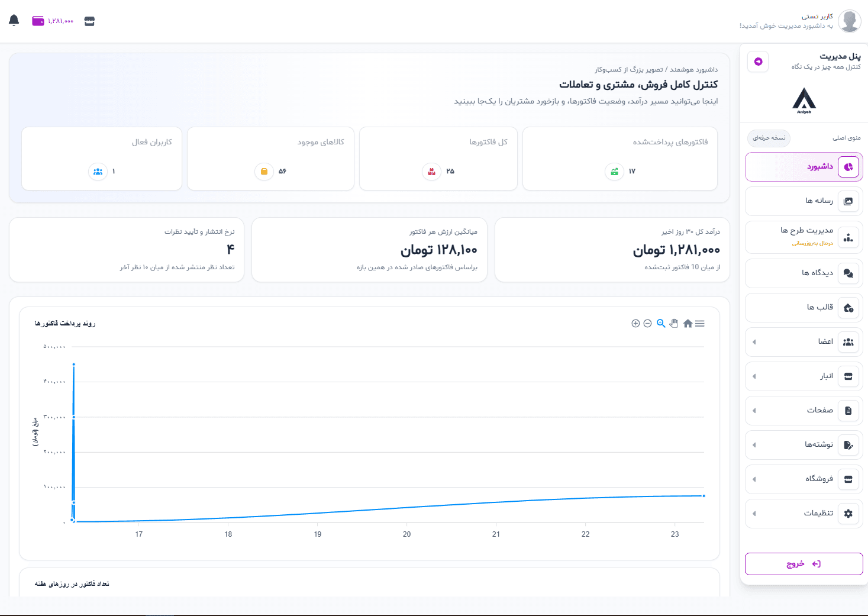Click the last data point on chart
Image resolution: width=868 pixels, height=616 pixels.
(x=704, y=496)
